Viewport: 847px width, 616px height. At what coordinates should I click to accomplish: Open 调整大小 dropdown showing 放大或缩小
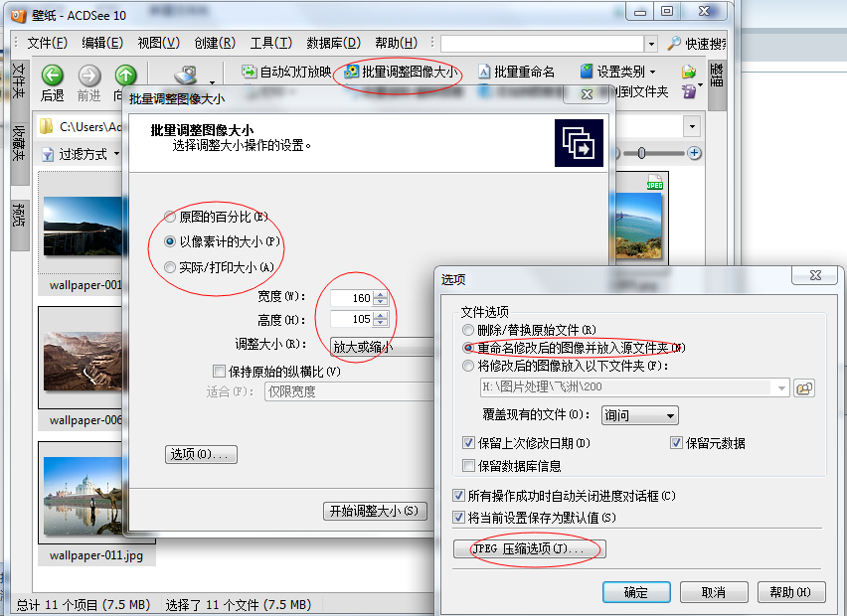point(382,347)
